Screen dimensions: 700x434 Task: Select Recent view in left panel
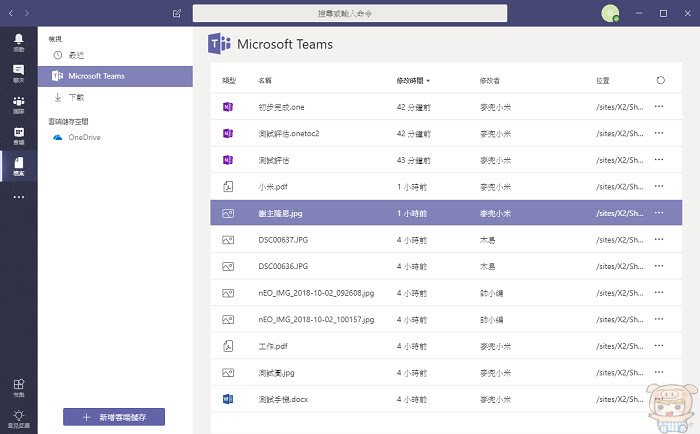[115, 55]
